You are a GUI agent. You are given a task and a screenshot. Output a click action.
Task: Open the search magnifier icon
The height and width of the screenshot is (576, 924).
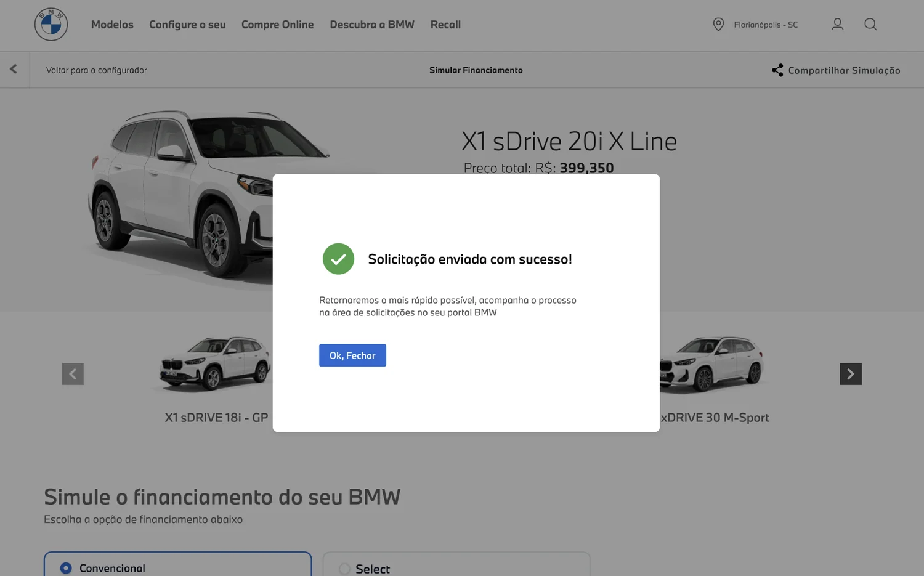coord(870,24)
